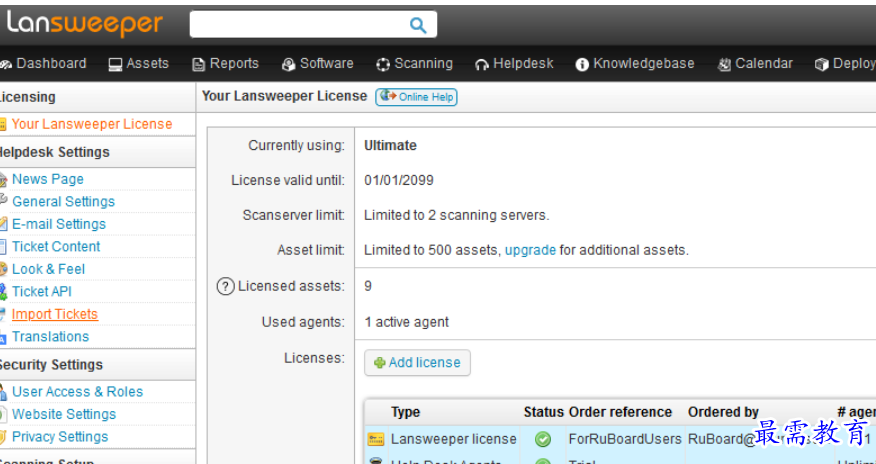The height and width of the screenshot is (464, 876).
Task: Select the Lansweeper license row
Action: [x=620, y=439]
